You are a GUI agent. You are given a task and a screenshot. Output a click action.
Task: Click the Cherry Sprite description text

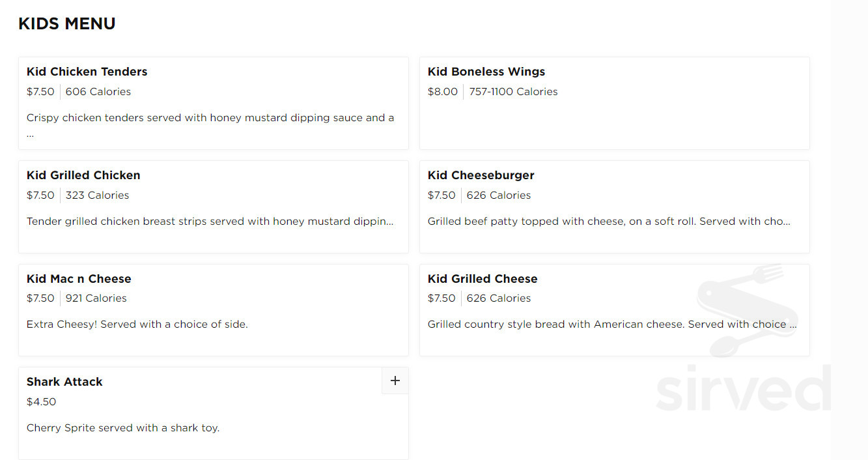(x=123, y=427)
